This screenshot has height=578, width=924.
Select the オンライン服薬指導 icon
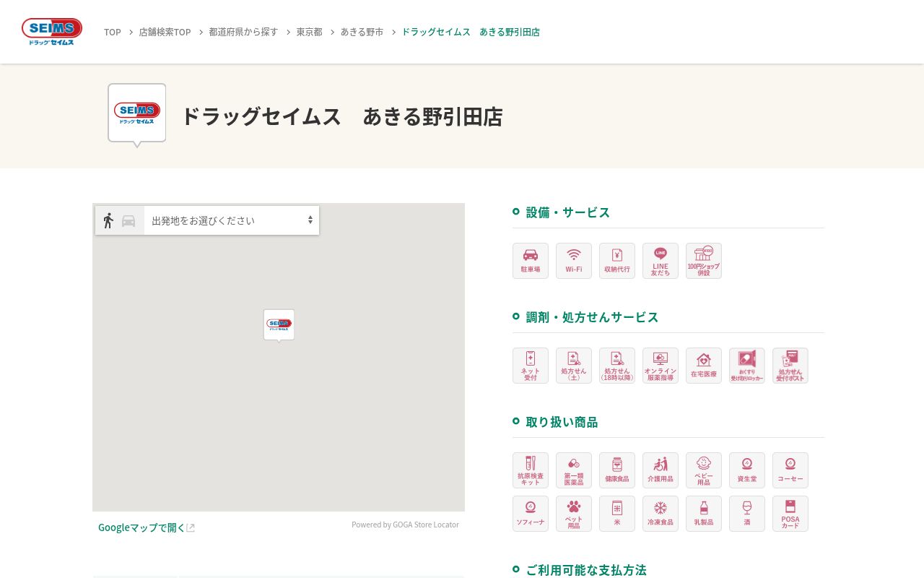coord(661,366)
